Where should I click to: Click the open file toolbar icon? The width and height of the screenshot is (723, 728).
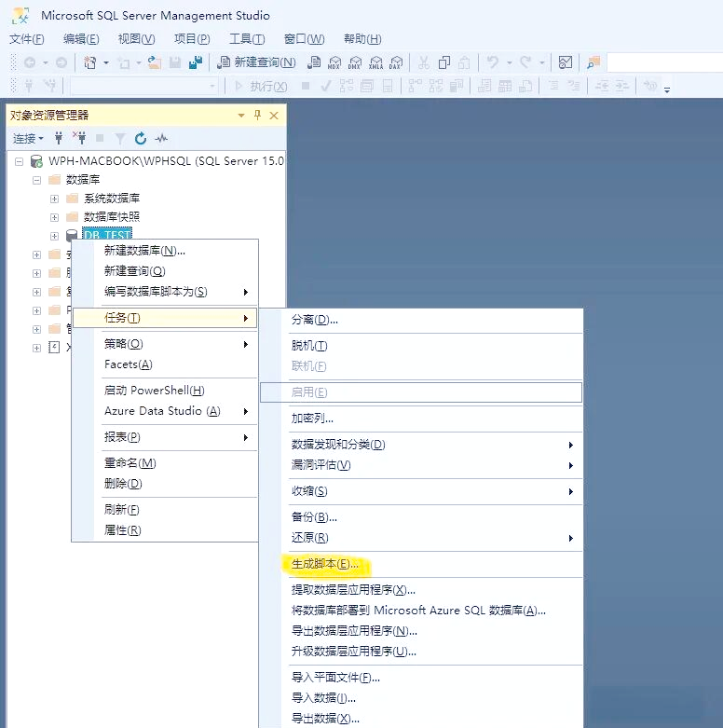point(154,62)
